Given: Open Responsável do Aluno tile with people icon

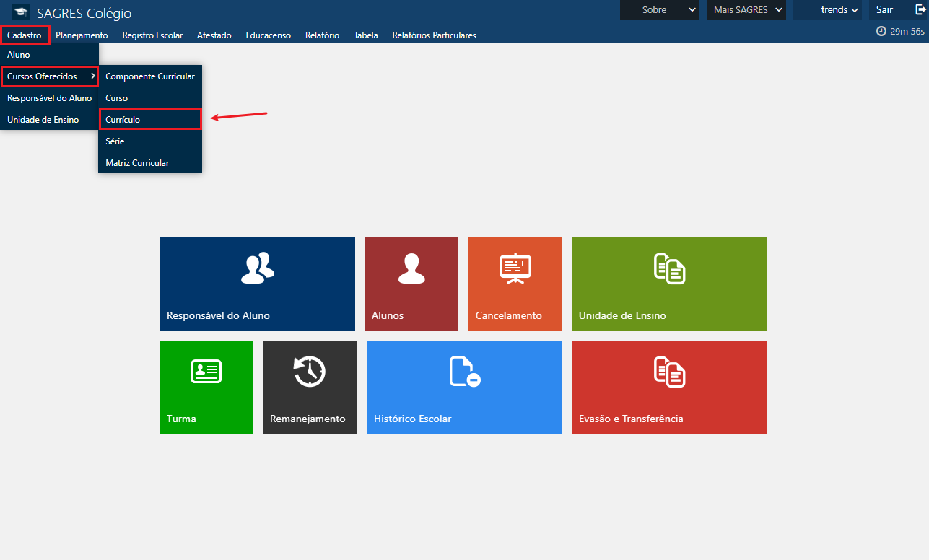Looking at the screenshot, I should pyautogui.click(x=257, y=284).
